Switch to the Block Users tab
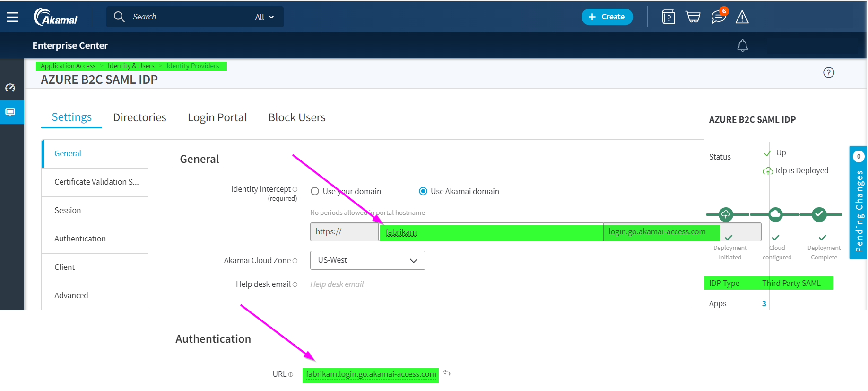868x391 pixels. [297, 117]
